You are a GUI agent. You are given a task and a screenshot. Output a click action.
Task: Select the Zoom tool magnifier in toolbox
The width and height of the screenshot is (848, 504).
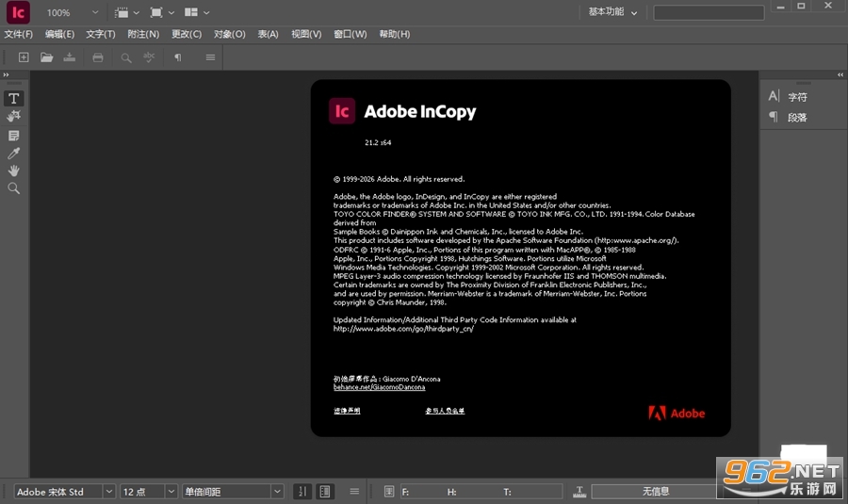point(14,188)
